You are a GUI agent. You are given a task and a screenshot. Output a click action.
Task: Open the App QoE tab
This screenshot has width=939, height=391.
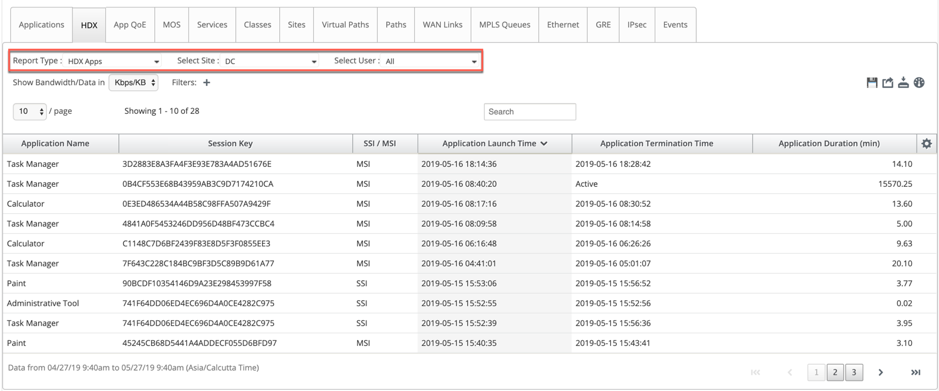tap(130, 25)
